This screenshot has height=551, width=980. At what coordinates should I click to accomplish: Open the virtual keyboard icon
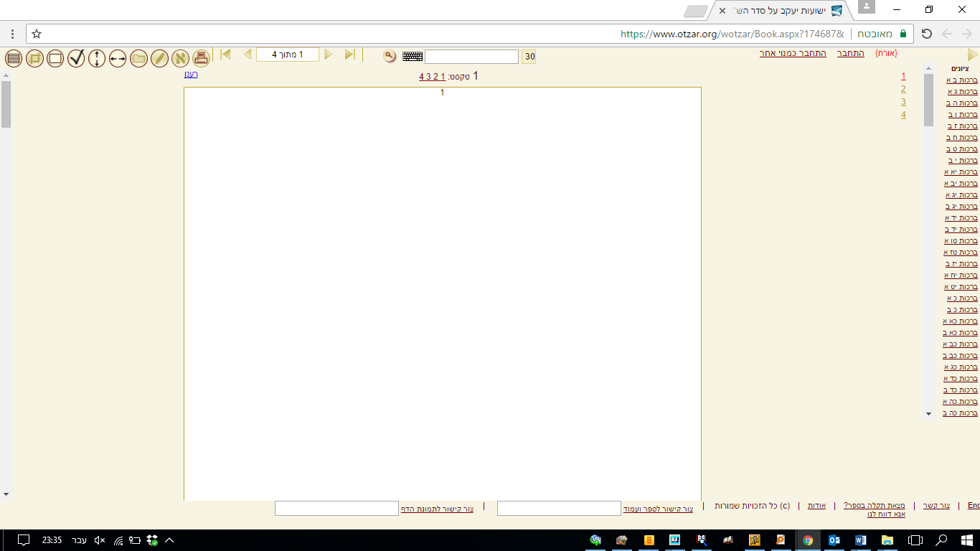pyautogui.click(x=413, y=57)
